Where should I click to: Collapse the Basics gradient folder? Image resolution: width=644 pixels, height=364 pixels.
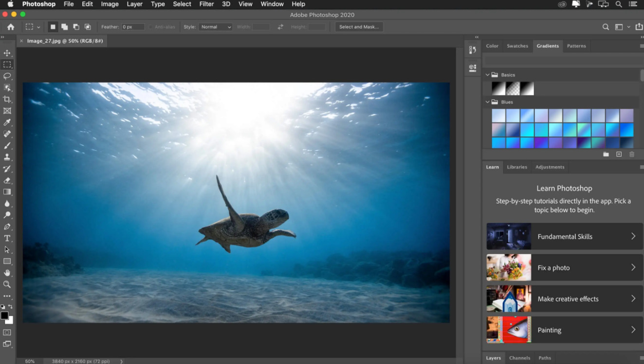[x=487, y=75]
